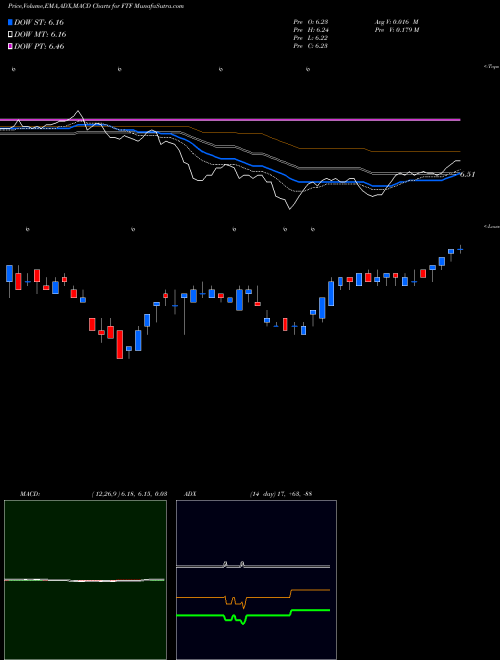Image resolution: width=500 pixels, height=660 pixels.
Task: Click the 6.51 price label on EMA chart
Action: coord(468,174)
